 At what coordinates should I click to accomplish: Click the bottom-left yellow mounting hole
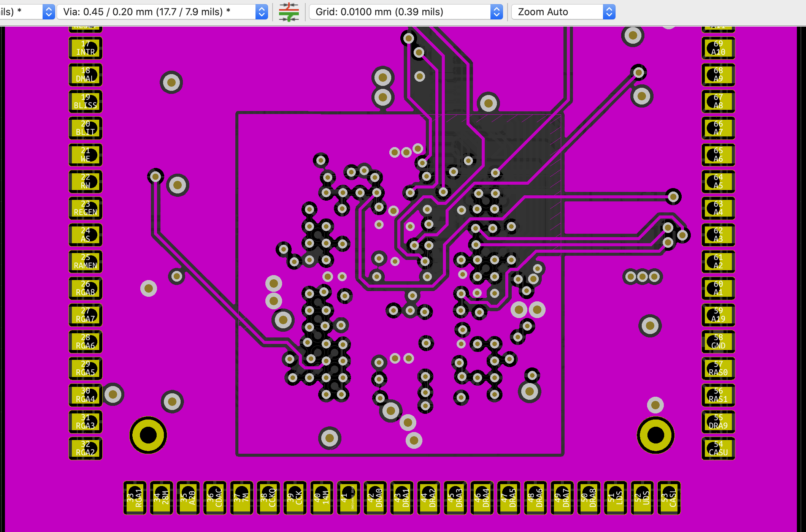click(x=148, y=435)
